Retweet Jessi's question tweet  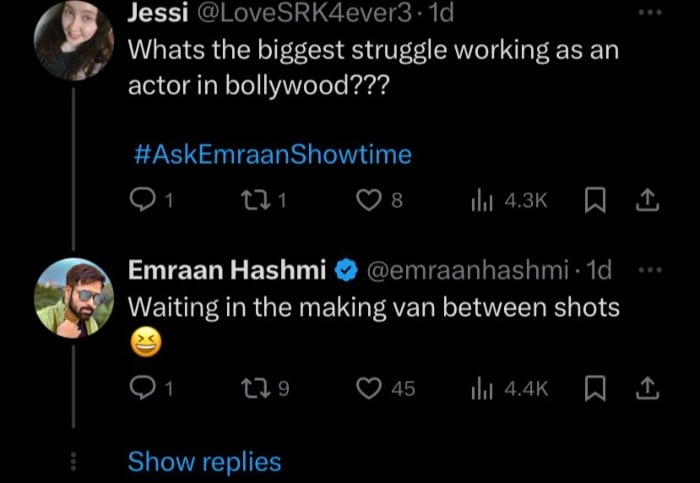tap(254, 200)
